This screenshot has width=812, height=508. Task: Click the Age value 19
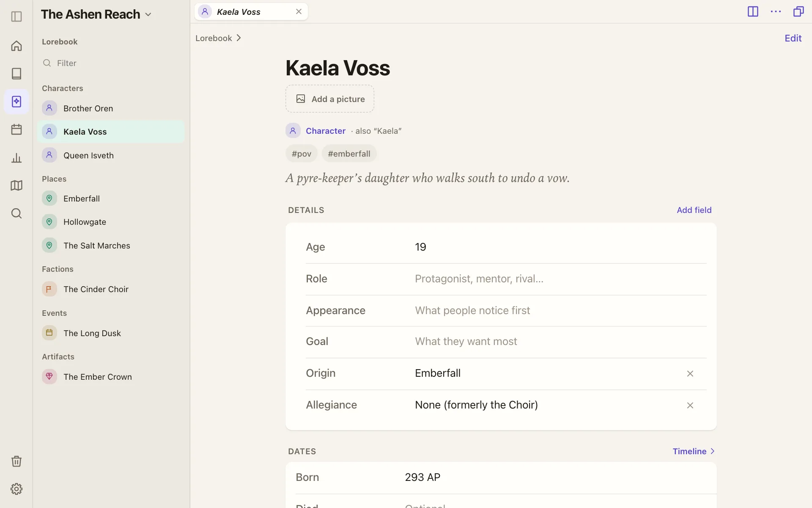(x=420, y=247)
